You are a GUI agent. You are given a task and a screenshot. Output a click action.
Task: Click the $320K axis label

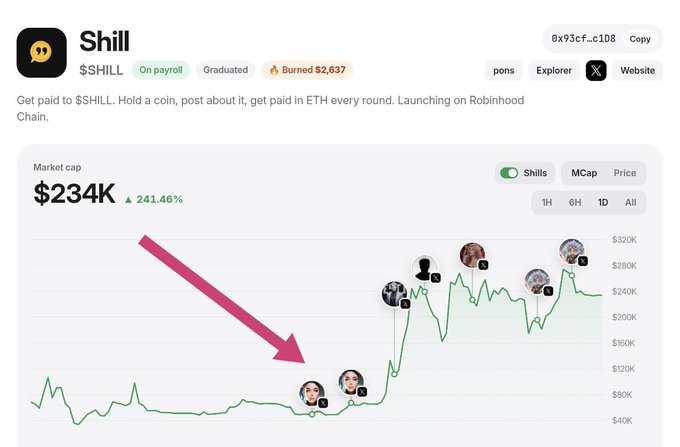pos(624,240)
